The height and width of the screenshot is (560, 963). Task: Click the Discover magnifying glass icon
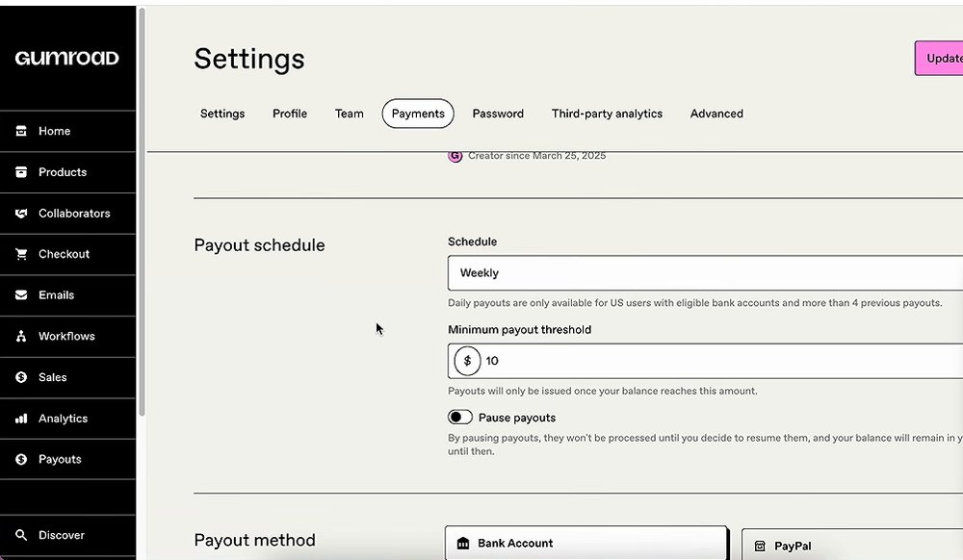pos(21,535)
